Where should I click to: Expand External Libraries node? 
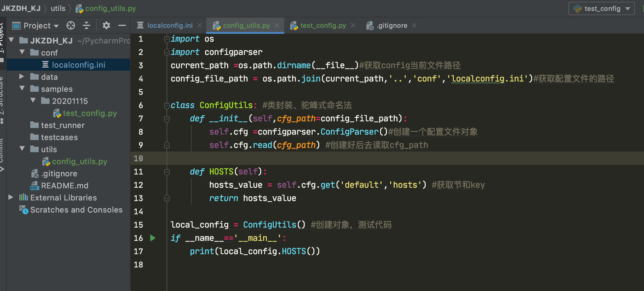[11, 197]
